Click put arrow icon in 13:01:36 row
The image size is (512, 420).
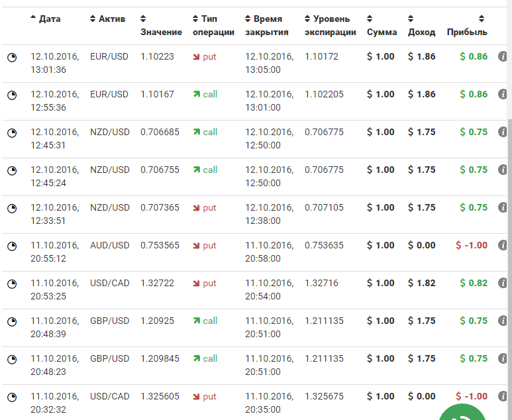click(x=196, y=57)
